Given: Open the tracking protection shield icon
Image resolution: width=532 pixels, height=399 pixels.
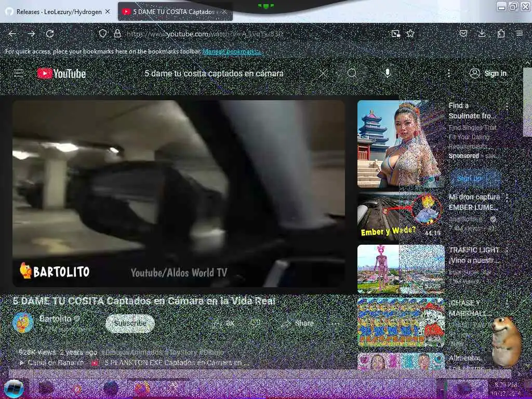Looking at the screenshot, I should [103, 33].
